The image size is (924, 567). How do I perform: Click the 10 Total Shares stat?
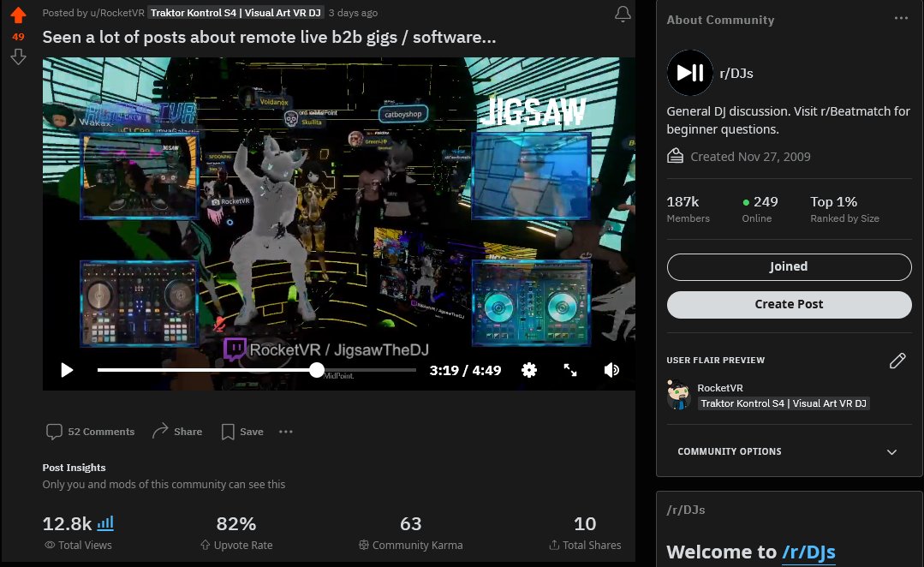point(585,533)
